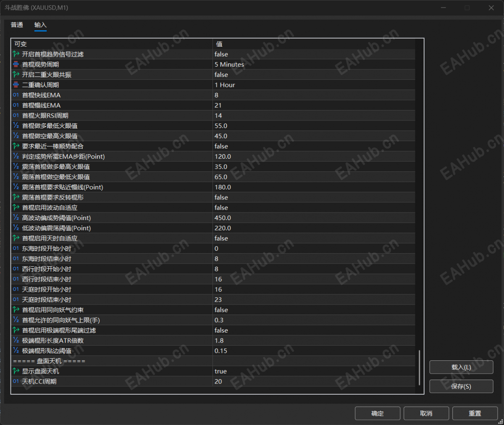This screenshot has height=425, width=504.
Task: Select the 天庭时段开始小时 row label
Action: 47,289
